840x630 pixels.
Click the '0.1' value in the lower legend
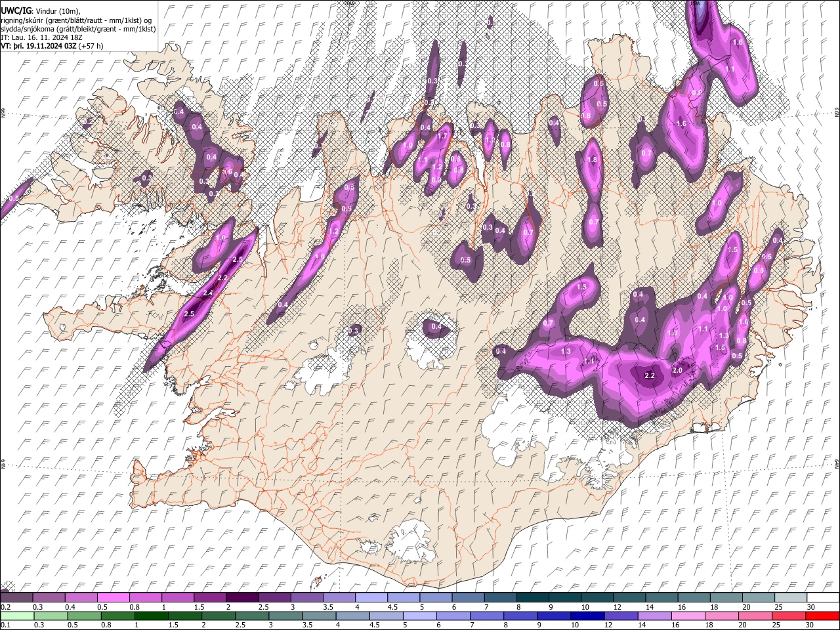(x=5, y=625)
